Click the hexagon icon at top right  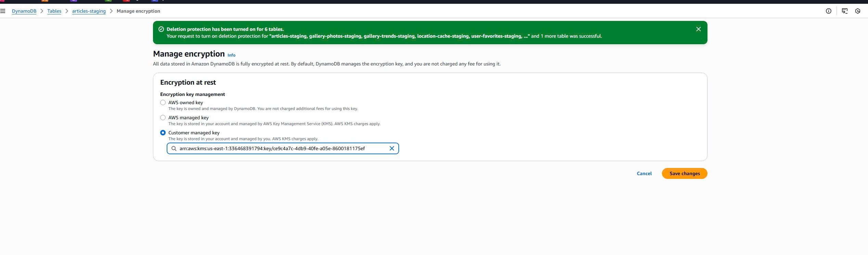[858, 11]
